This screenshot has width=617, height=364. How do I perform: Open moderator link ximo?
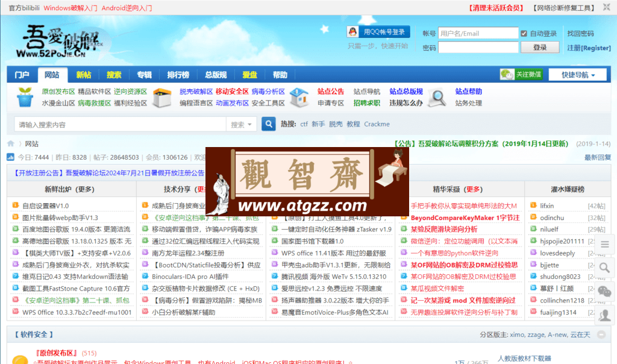[517, 334]
